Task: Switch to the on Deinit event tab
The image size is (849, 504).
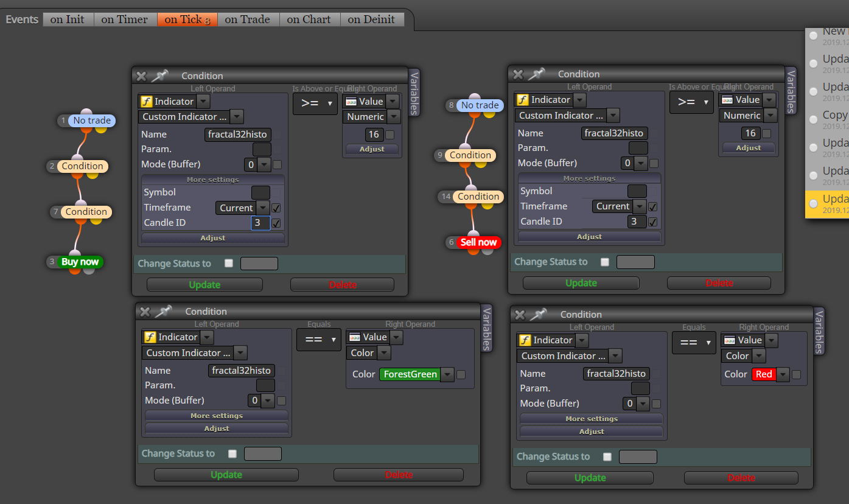Action: click(x=371, y=19)
